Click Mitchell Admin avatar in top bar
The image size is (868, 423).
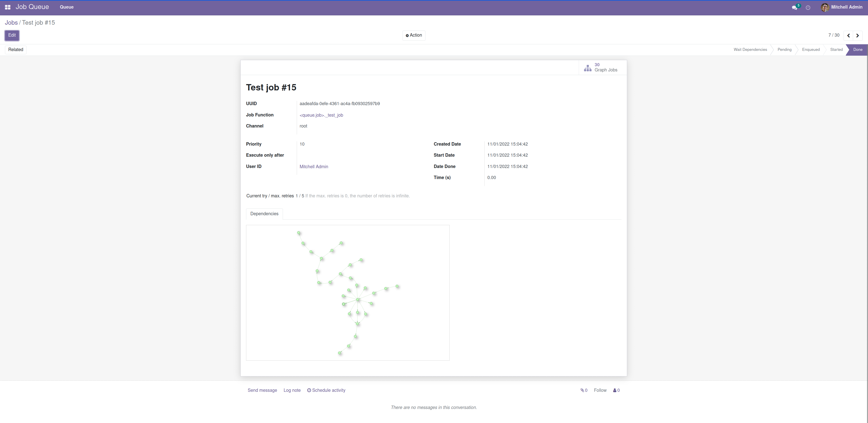pos(825,7)
